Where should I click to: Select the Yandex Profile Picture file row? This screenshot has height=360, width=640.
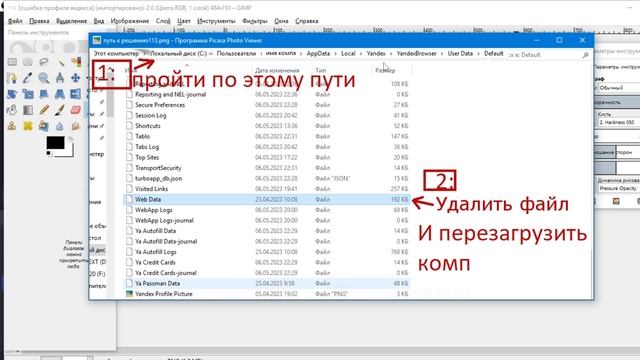point(267,294)
